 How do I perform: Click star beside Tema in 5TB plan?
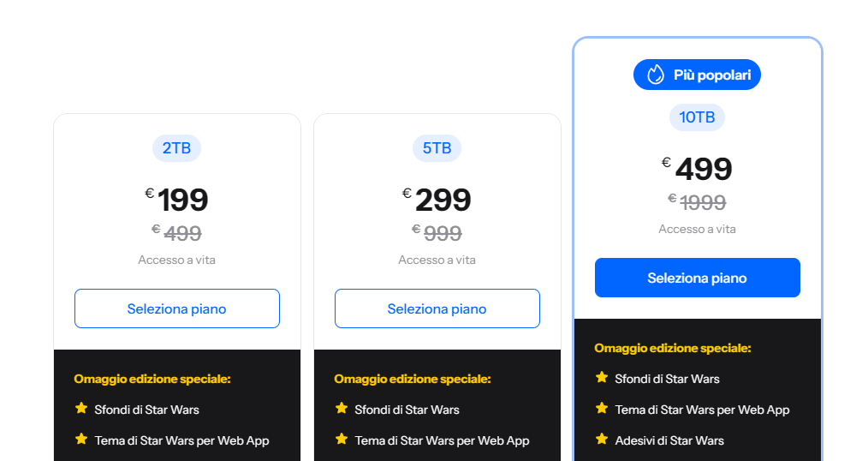click(x=342, y=440)
